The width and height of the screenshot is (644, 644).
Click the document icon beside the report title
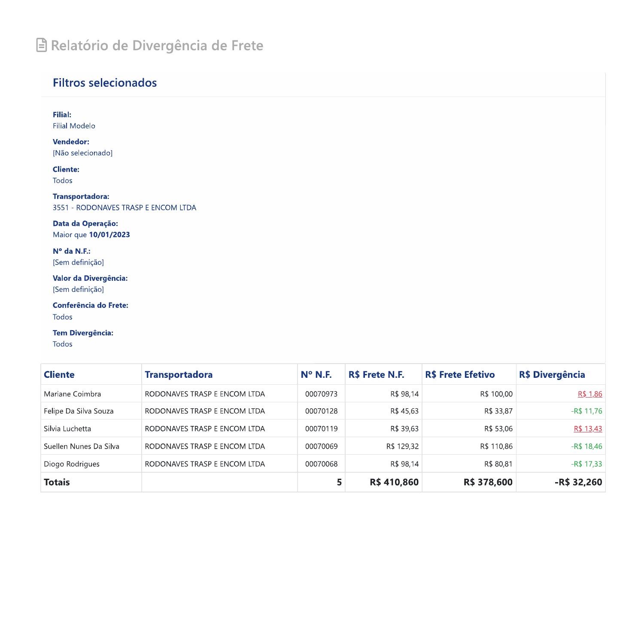click(x=41, y=45)
